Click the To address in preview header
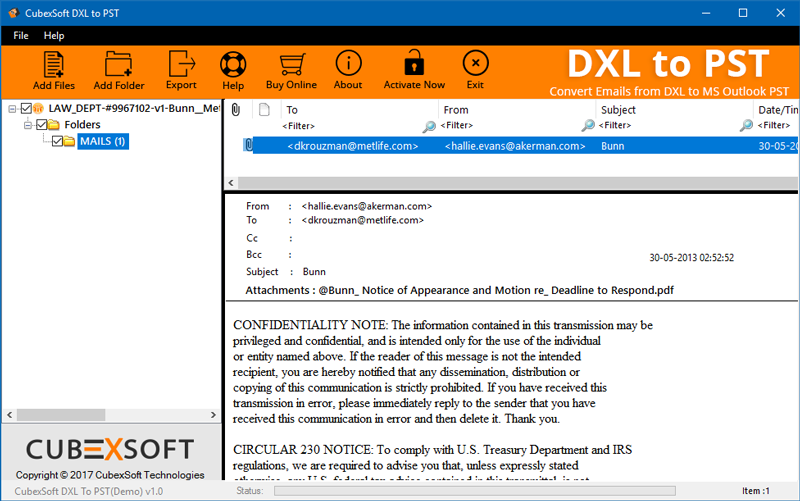This screenshot has width=800, height=501. pyautogui.click(x=362, y=220)
